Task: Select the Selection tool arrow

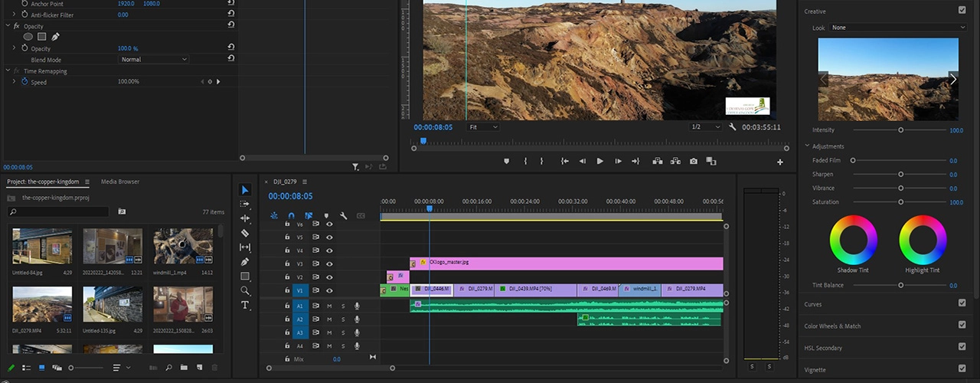Action: [245, 190]
